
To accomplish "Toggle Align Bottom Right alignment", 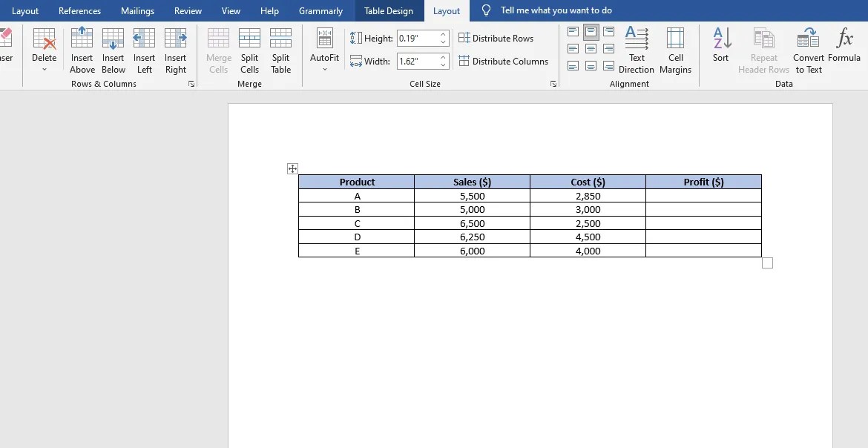I will (x=609, y=66).
